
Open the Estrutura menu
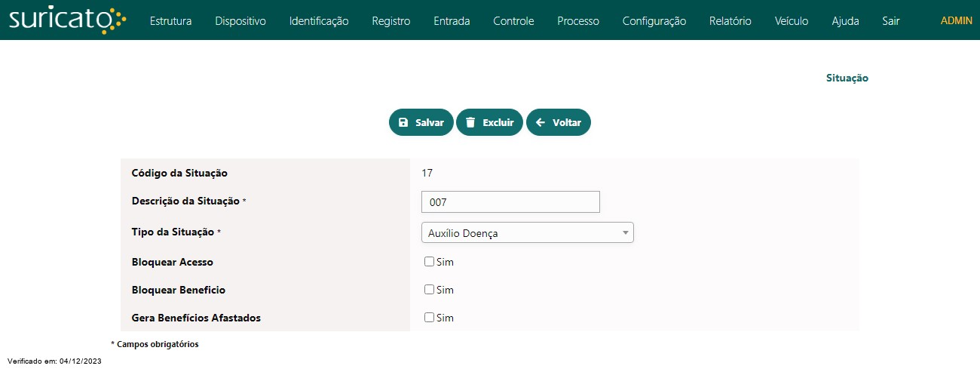(x=170, y=21)
